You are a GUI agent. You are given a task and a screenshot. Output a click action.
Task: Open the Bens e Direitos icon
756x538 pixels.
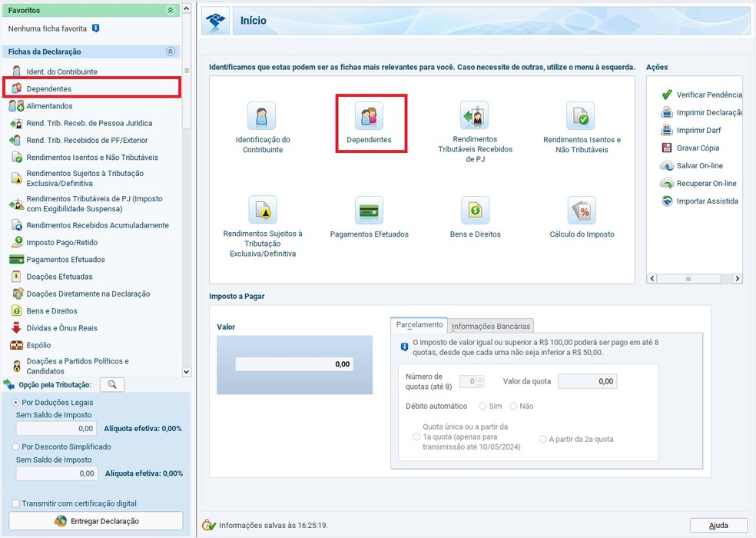[x=475, y=210]
